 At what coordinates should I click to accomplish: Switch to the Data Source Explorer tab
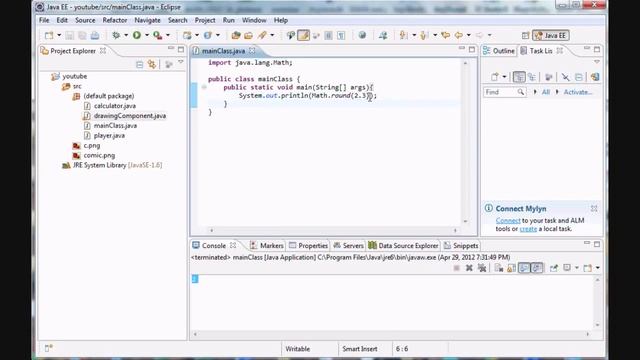(403, 246)
